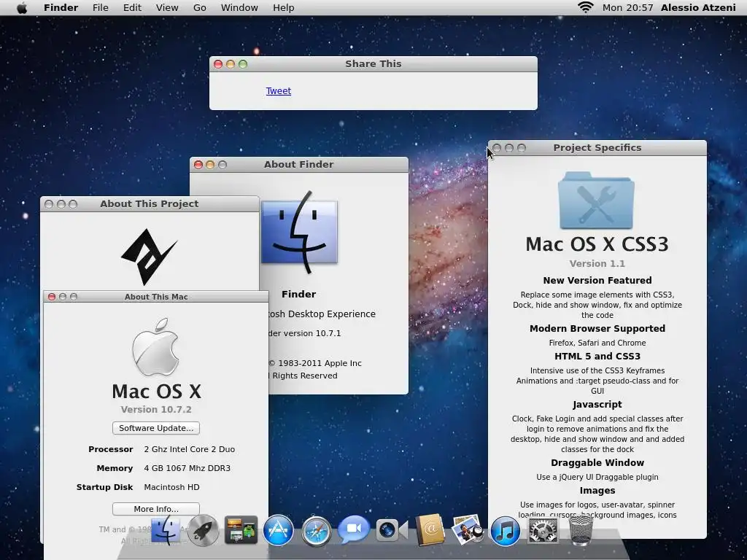
Task: Click the Javascript heading
Action: click(597, 404)
